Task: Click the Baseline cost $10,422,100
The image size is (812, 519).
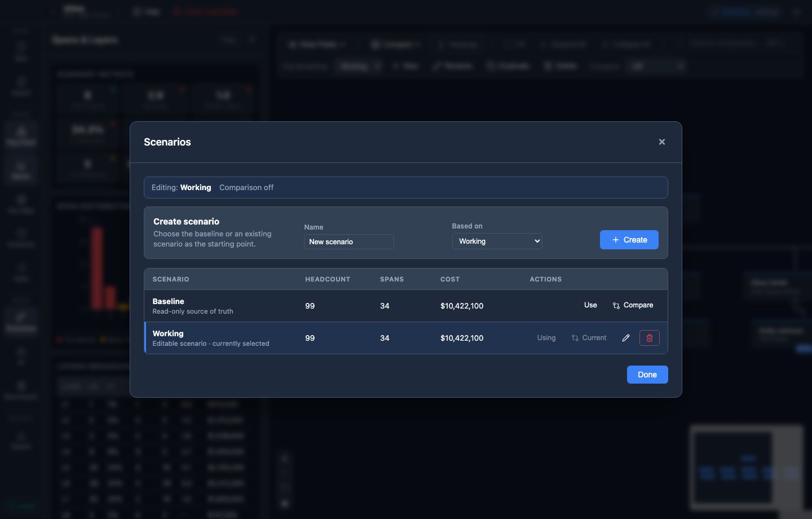Action: click(x=462, y=306)
